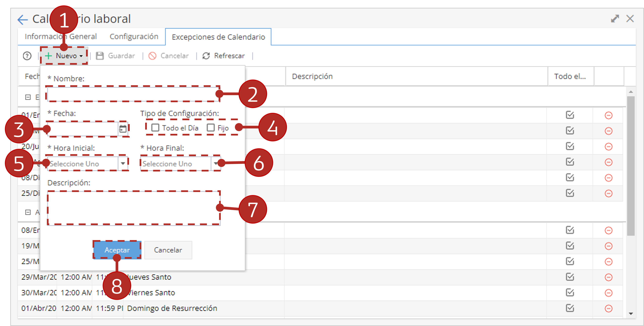
Task: Click the Refrescar refresh icon
Action: (206, 56)
